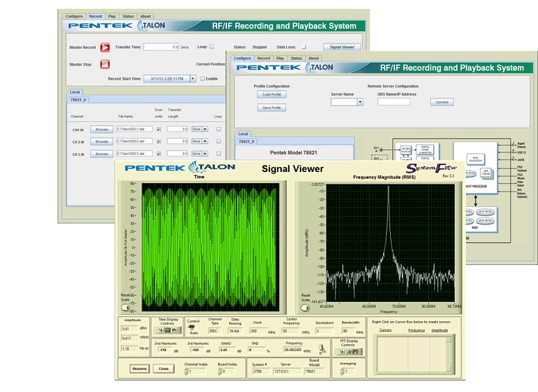Viewport: 538px width, 392px height.
Task: Click Resume in the Signal Viewer
Action: [x=140, y=368]
